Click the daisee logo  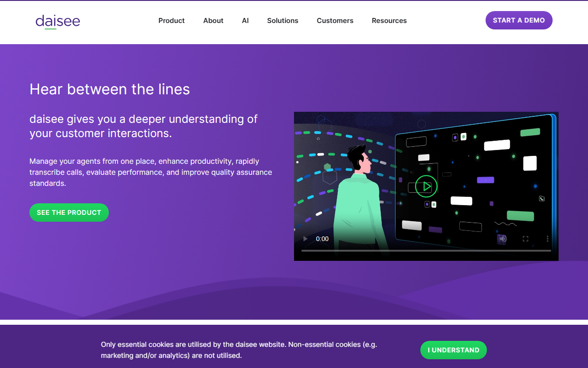tap(58, 21)
